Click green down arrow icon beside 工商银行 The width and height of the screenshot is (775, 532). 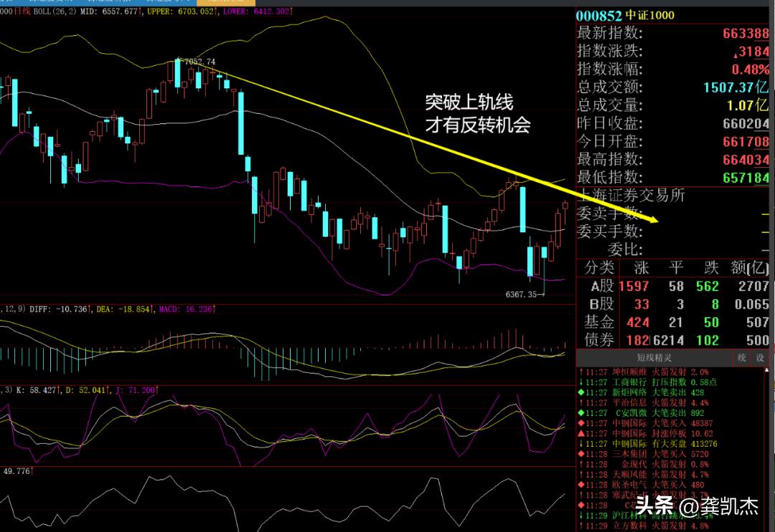pos(581,382)
